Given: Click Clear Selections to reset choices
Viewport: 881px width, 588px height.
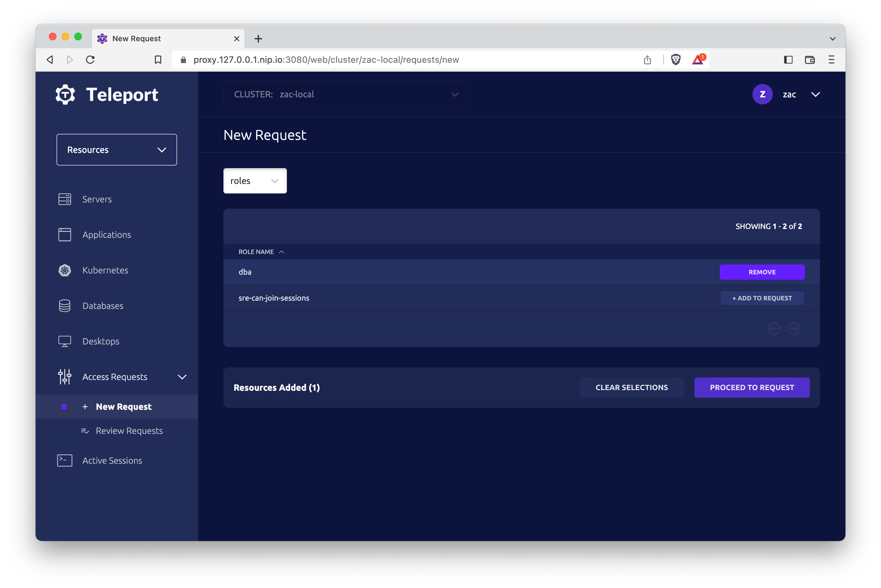Looking at the screenshot, I should click(x=631, y=387).
